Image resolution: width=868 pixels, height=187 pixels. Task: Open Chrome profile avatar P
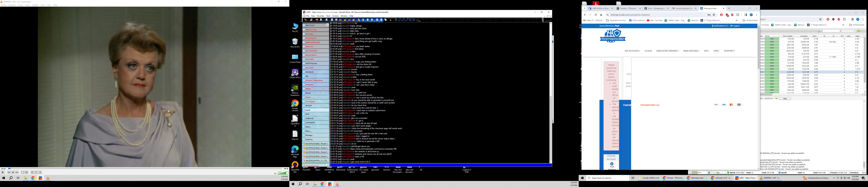(x=751, y=15)
